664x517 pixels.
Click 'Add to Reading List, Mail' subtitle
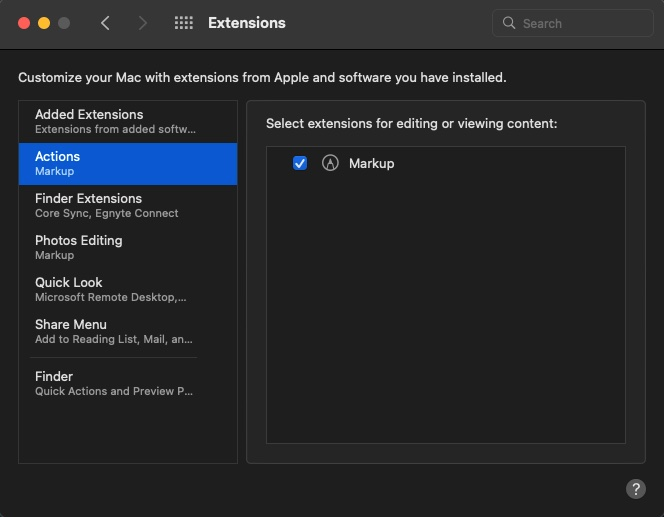(113, 339)
